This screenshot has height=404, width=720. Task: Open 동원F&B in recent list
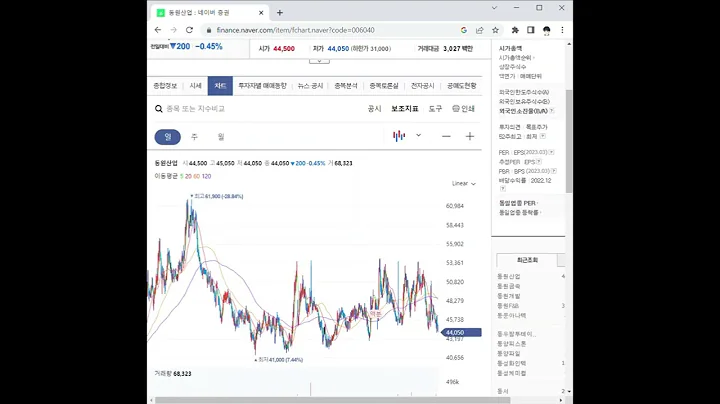tap(508, 306)
